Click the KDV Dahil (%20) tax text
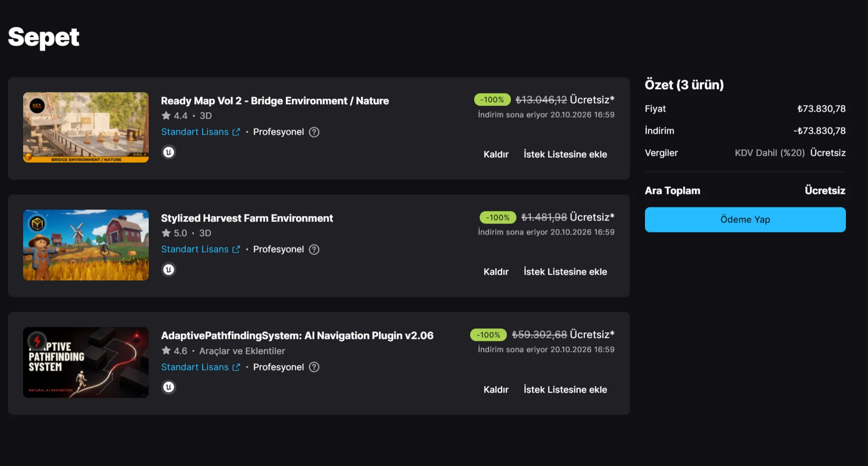 coord(770,153)
